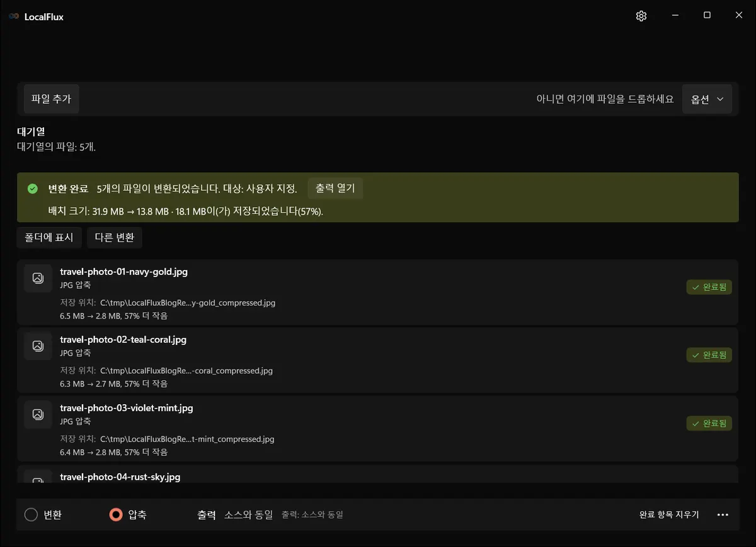The height and width of the screenshot is (547, 756).
Task: Click the 파일 추가 button
Action: pyautogui.click(x=51, y=99)
